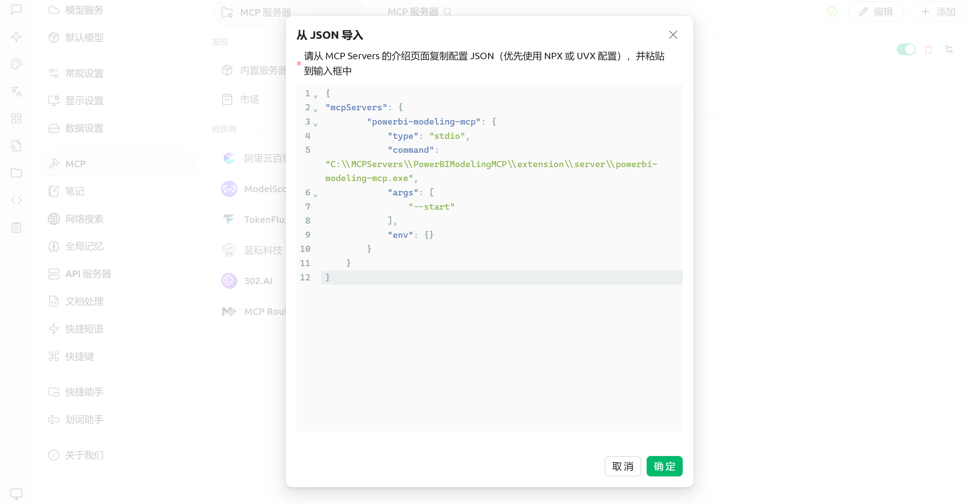This screenshot has height=504, width=980.
Task: Open the 网络搜索 settings item
Action: [84, 219]
